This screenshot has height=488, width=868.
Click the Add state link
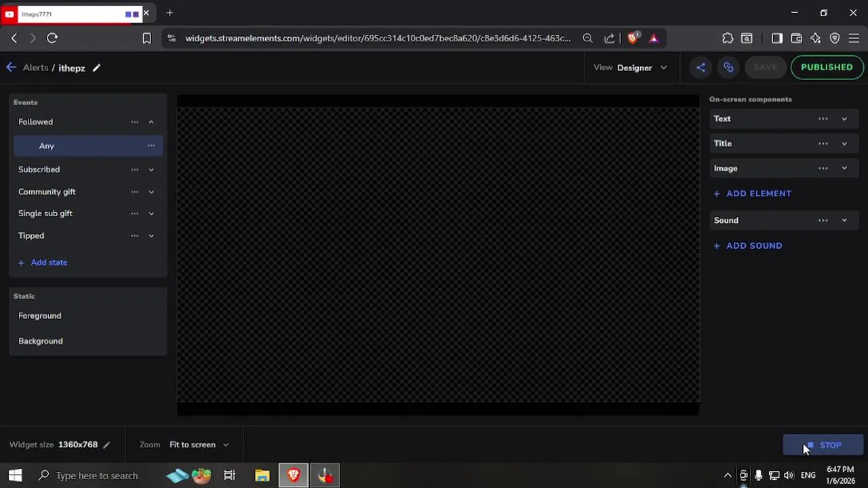click(x=43, y=262)
